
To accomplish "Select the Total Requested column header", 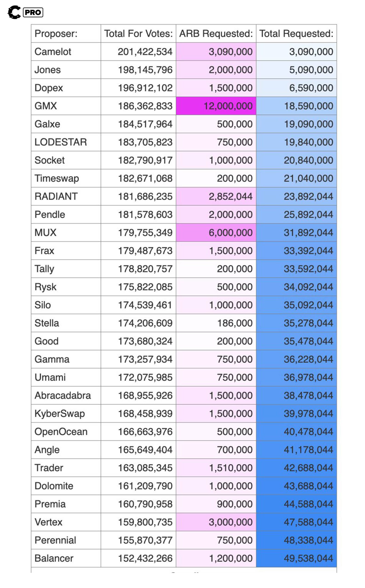I will [296, 34].
